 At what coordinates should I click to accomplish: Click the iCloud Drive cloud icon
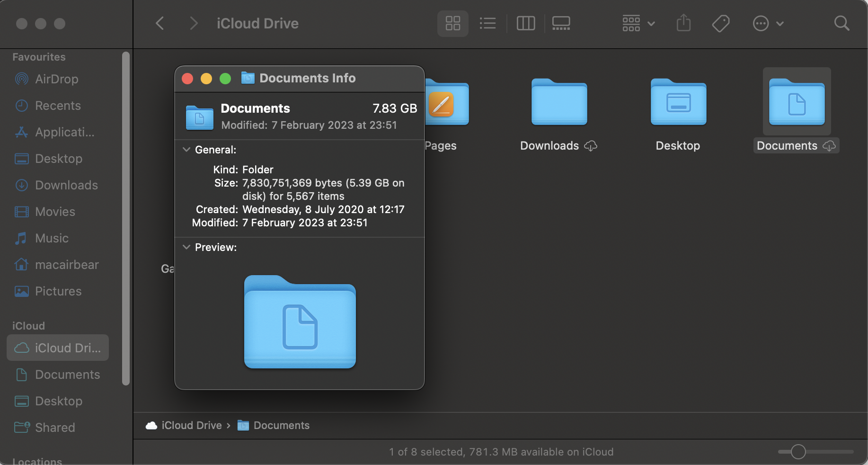click(22, 348)
